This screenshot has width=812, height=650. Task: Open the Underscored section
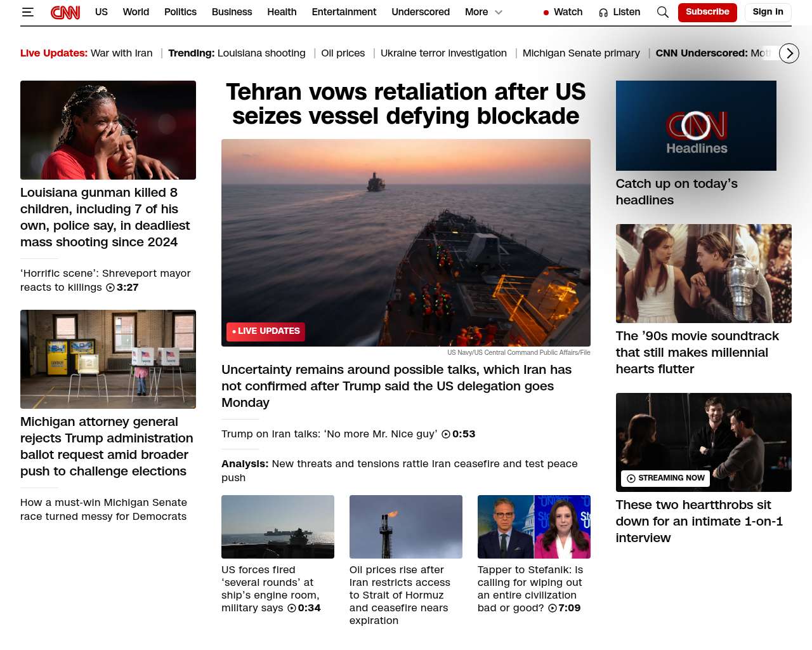(420, 12)
